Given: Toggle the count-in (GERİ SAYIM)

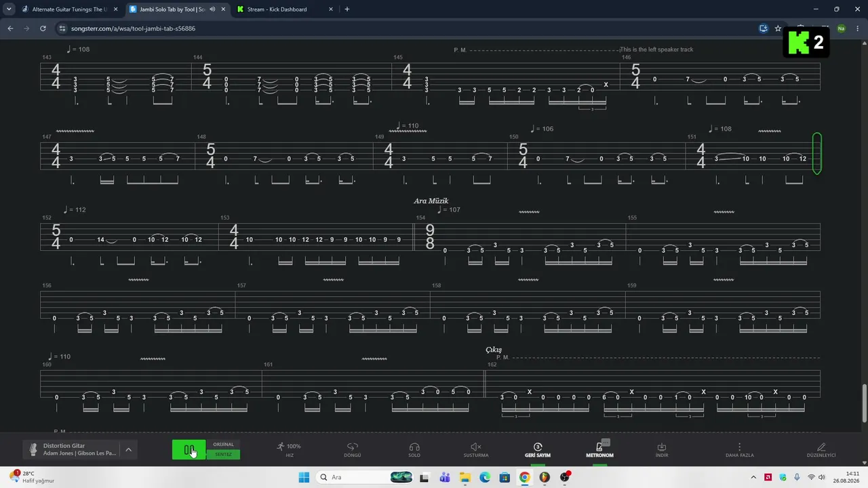Looking at the screenshot, I should (x=538, y=450).
